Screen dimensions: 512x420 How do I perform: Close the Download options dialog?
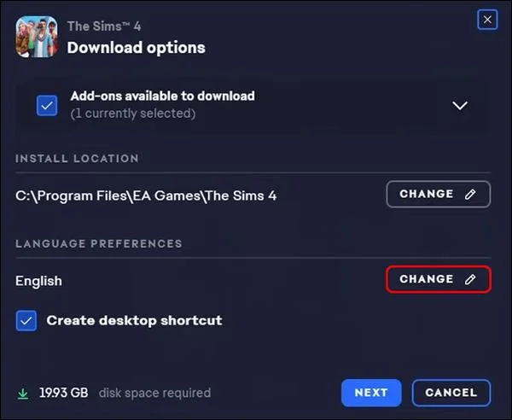(x=487, y=19)
